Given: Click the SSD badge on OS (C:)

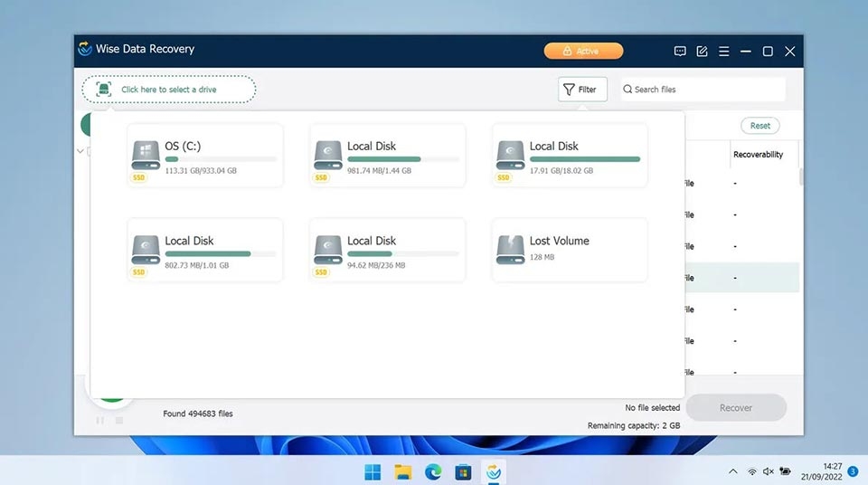Looking at the screenshot, I should pos(138,177).
